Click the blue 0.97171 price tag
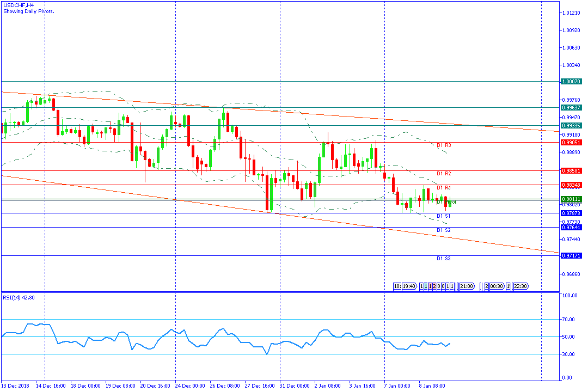 click(x=571, y=256)
